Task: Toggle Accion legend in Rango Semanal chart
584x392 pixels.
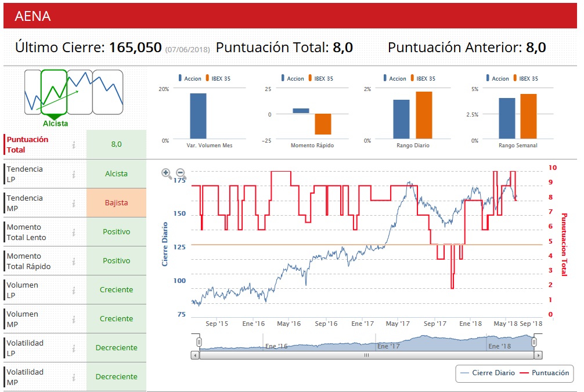Action: pos(498,78)
